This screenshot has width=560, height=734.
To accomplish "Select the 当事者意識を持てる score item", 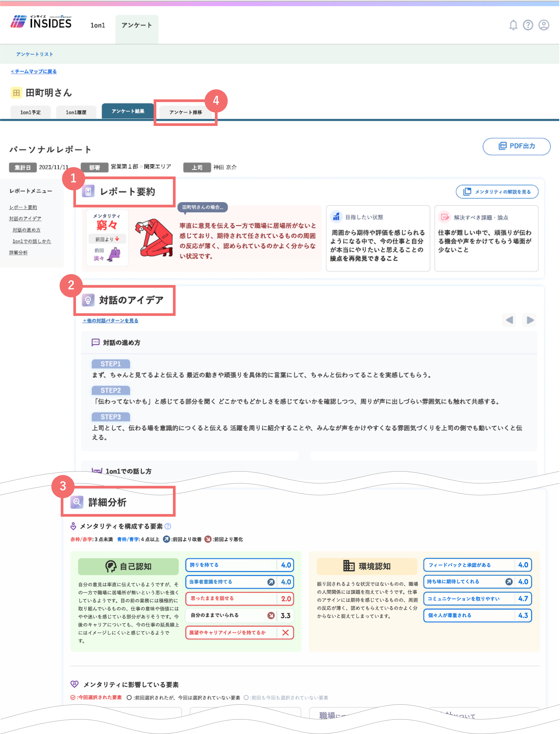I will [x=240, y=582].
